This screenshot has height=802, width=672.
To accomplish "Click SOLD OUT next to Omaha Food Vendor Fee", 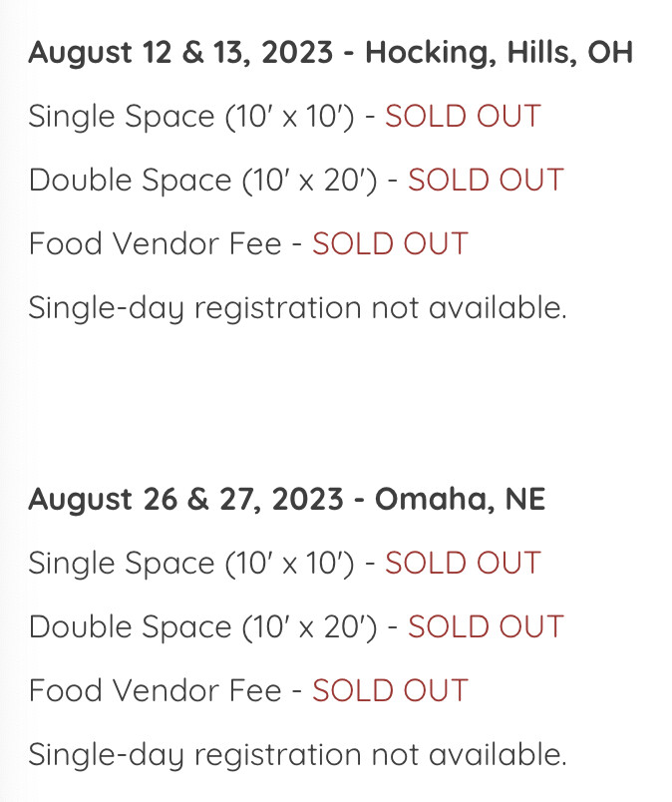I will pos(390,689).
